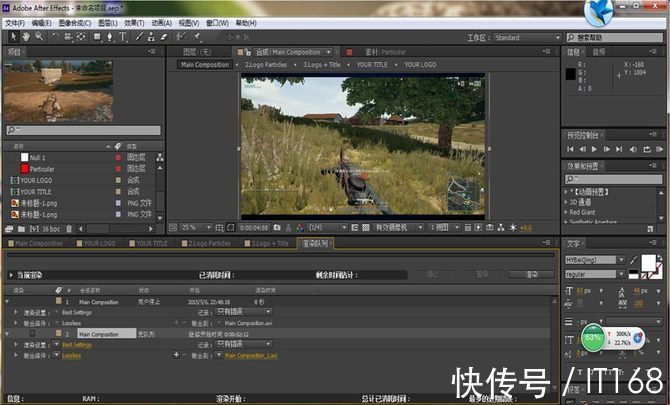Switch to the render queue tab
The width and height of the screenshot is (670, 405).
pos(315,243)
